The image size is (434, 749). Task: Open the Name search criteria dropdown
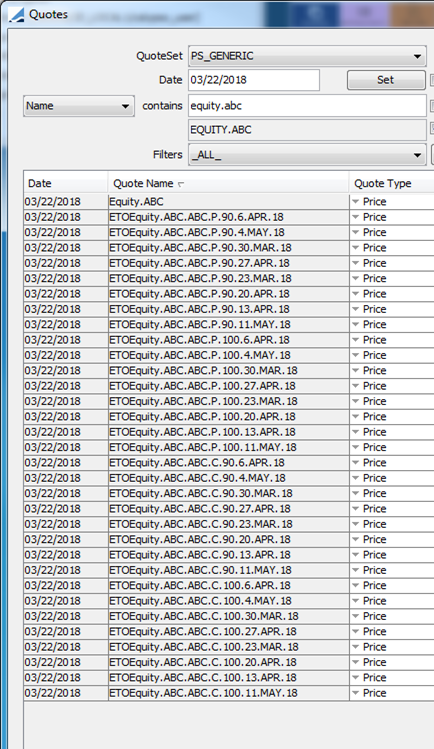pyautogui.click(x=79, y=106)
